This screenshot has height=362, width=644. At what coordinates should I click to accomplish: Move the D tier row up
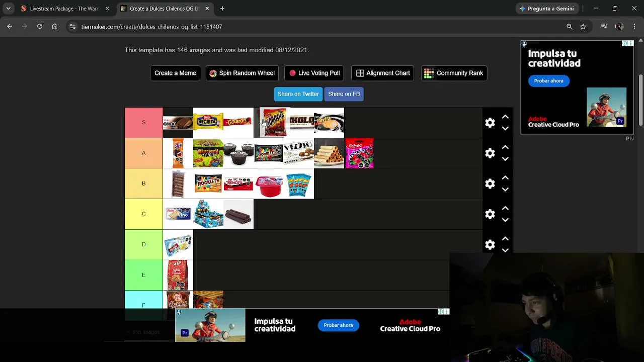[505, 239]
